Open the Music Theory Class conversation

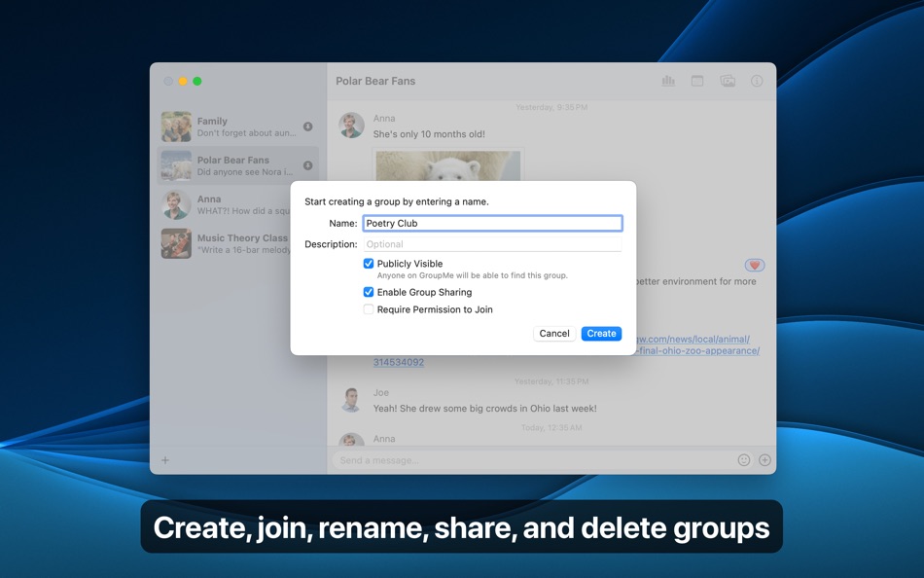click(x=237, y=243)
